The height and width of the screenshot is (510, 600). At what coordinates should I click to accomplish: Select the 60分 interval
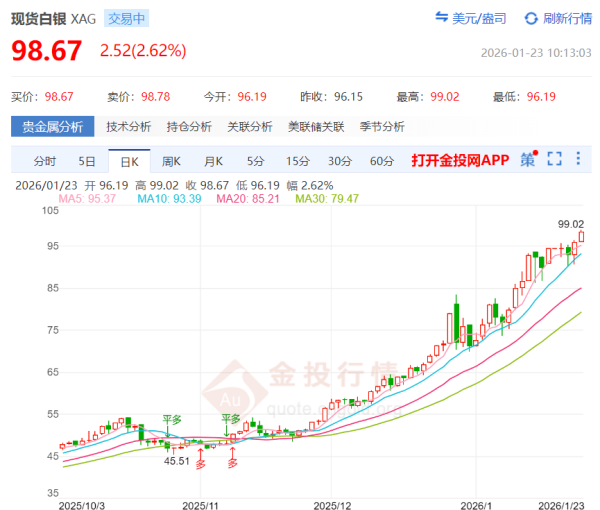(x=382, y=161)
